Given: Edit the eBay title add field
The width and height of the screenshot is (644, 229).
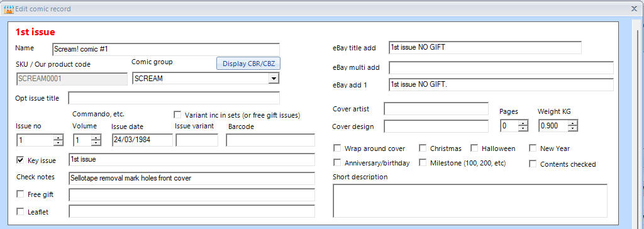Looking at the screenshot, I should pos(485,48).
